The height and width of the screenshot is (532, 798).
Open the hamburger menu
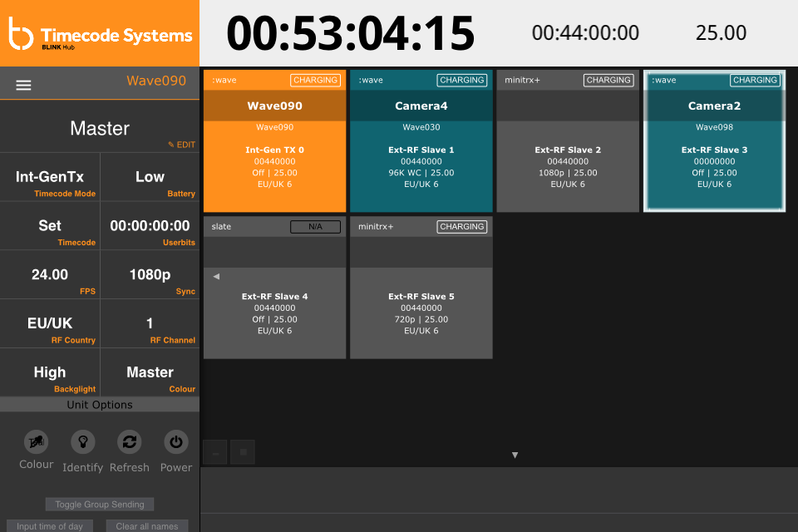[x=23, y=85]
